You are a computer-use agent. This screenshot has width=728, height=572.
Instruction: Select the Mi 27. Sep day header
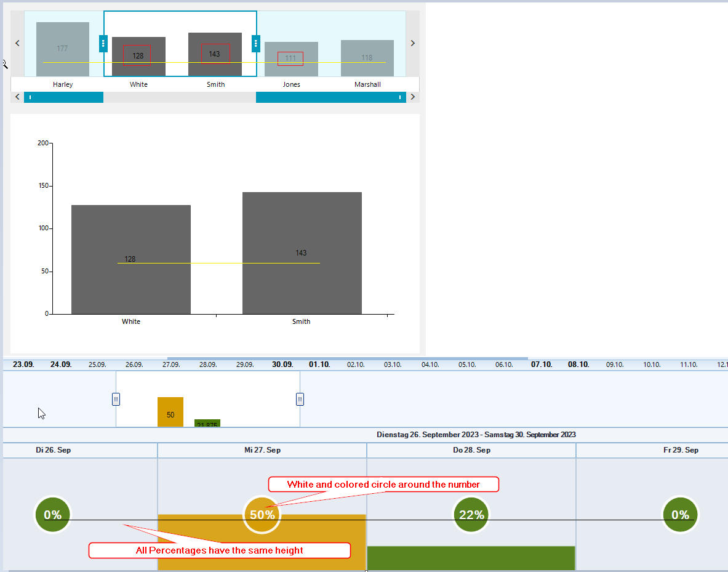tap(262, 450)
